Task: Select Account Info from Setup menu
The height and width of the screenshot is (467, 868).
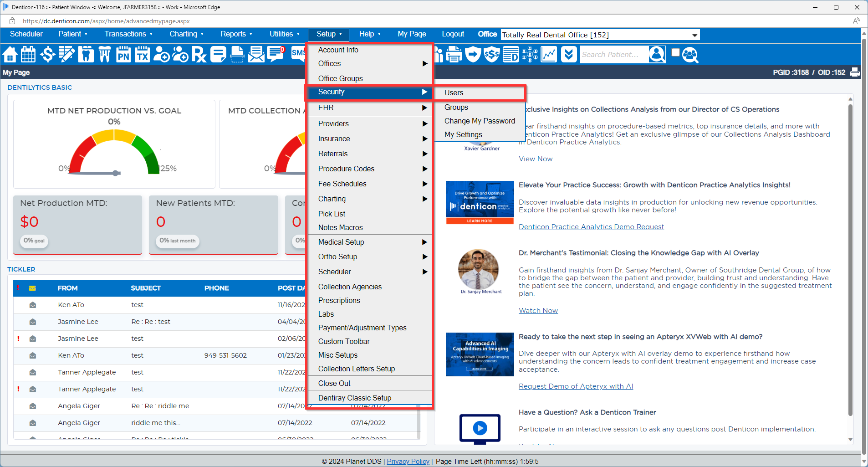Action: 370,50
